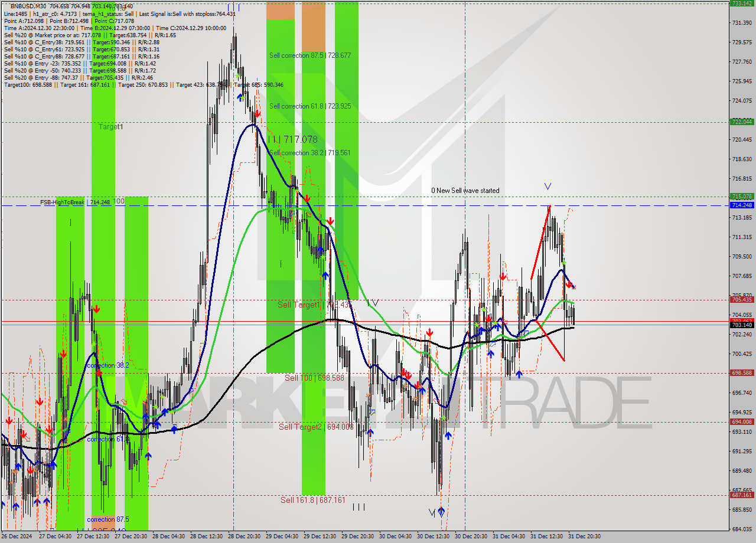Click the red 694.008 price tag
This screenshot has height=543, width=756.
click(742, 422)
